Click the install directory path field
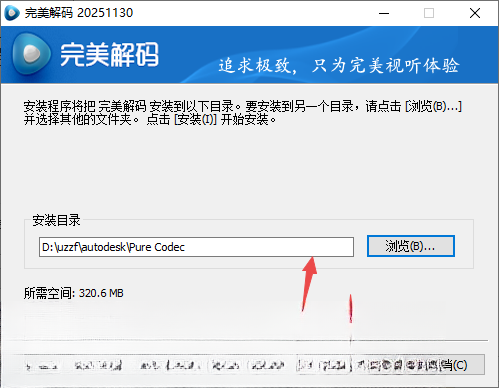 pyautogui.click(x=196, y=247)
